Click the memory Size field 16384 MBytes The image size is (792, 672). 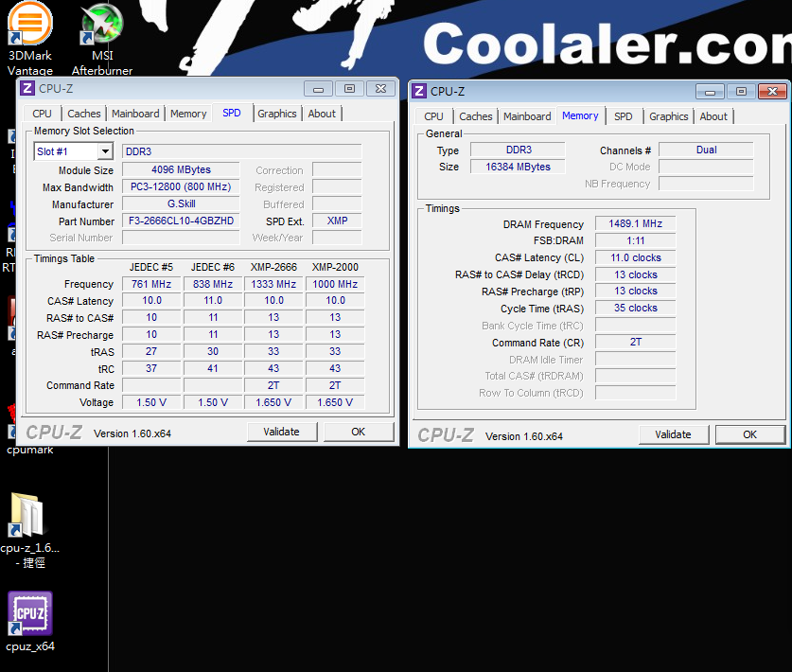tap(518, 167)
